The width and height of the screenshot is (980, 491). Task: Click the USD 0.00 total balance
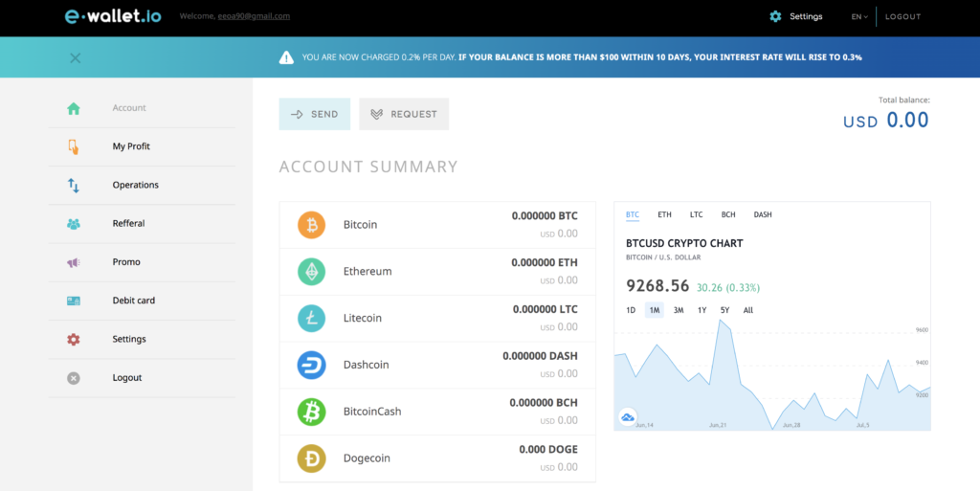click(885, 120)
